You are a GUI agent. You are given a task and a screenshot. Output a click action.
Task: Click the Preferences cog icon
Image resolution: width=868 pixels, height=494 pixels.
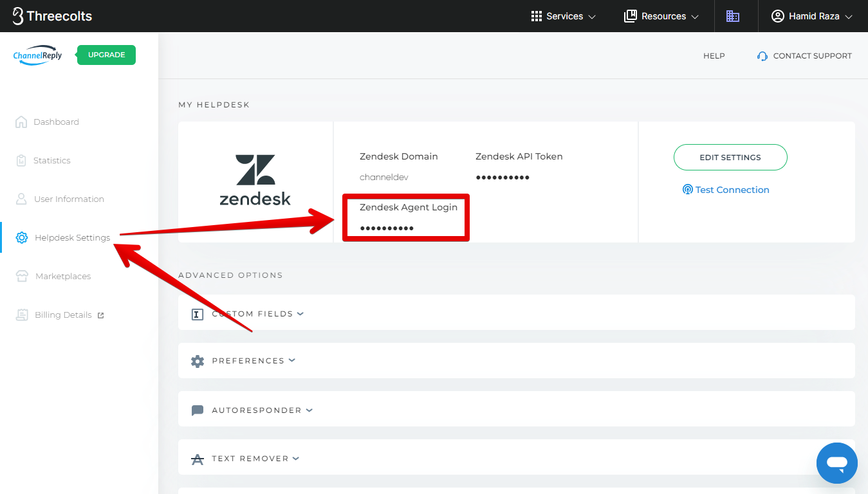click(x=198, y=361)
